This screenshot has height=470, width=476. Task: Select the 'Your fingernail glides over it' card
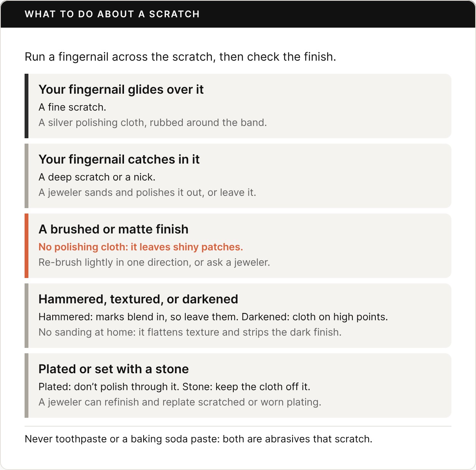238,106
